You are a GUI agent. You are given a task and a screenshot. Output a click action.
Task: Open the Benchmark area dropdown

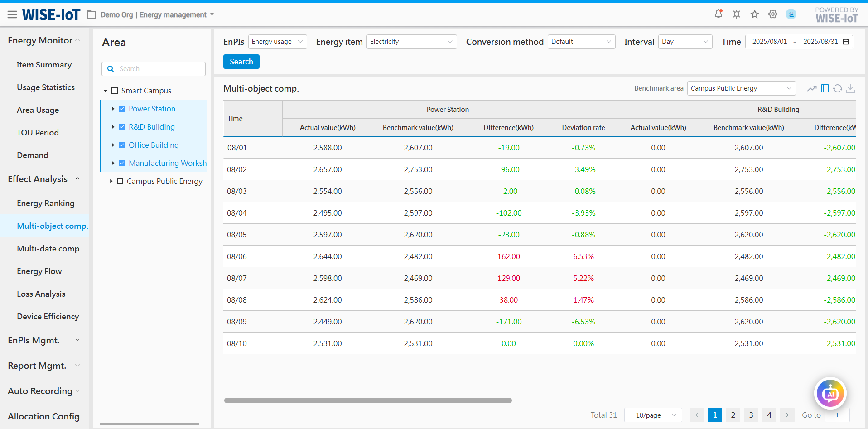click(x=741, y=88)
